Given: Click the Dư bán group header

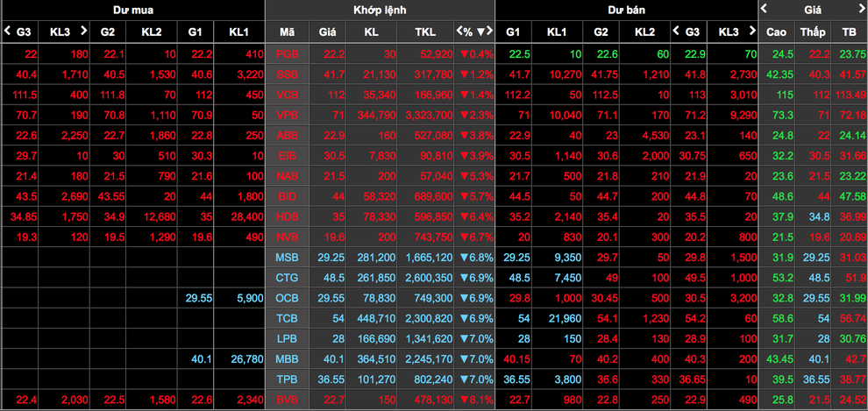Looking at the screenshot, I should [627, 10].
